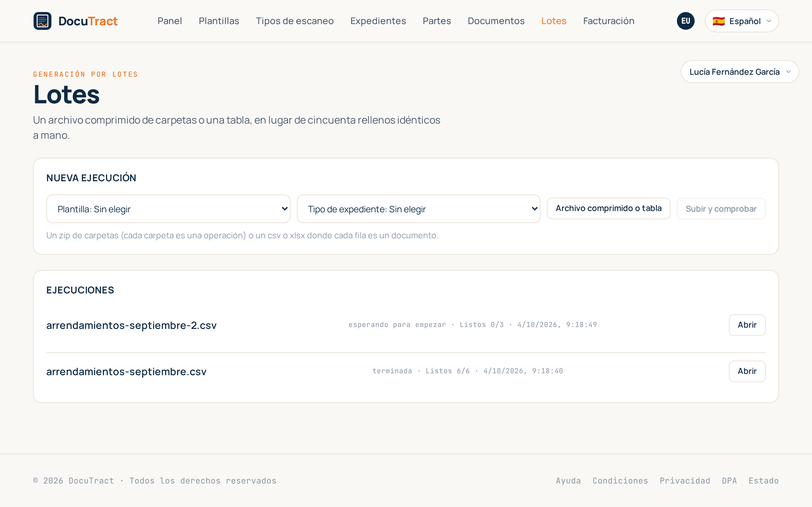Click the Subir y comprobar button

click(x=721, y=209)
